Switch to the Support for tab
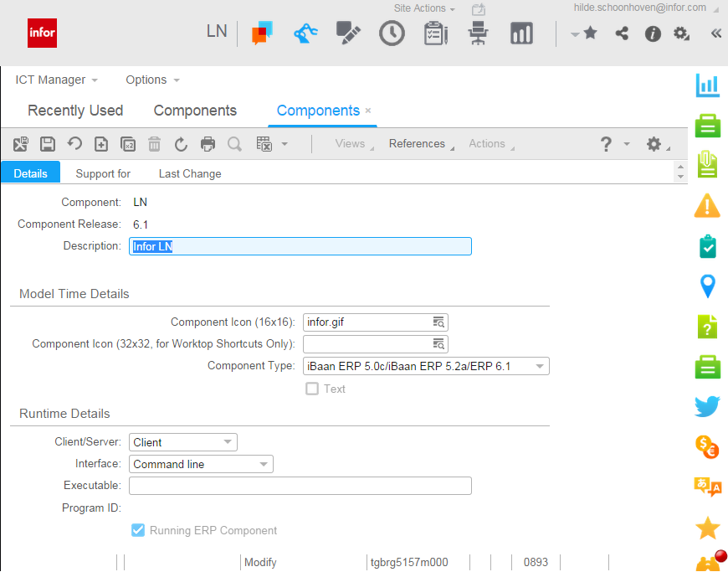 pos(103,173)
